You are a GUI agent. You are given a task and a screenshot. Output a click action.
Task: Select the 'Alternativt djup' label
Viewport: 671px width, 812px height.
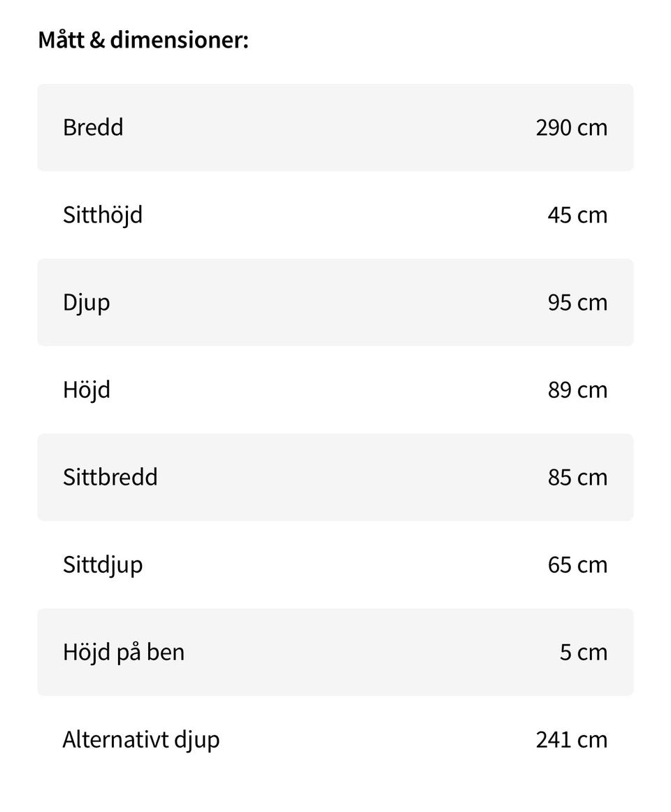pyautogui.click(x=141, y=740)
